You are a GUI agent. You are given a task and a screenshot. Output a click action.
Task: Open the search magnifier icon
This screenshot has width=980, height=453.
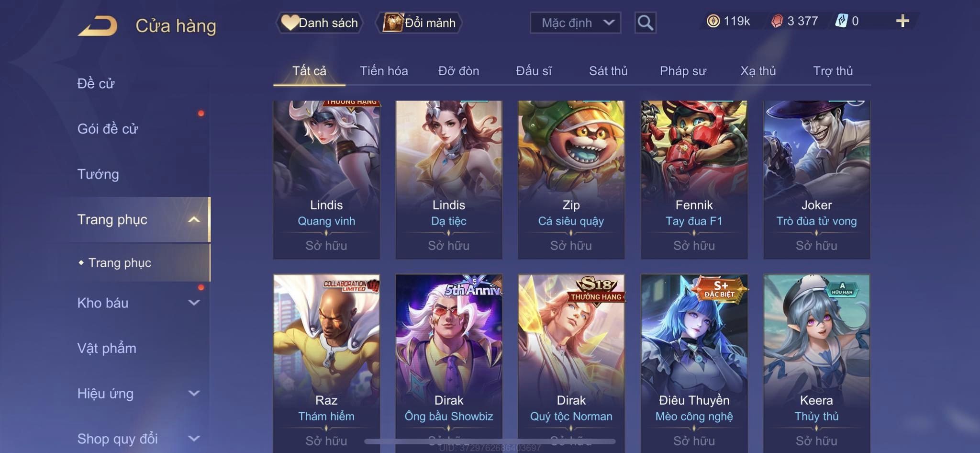(645, 23)
